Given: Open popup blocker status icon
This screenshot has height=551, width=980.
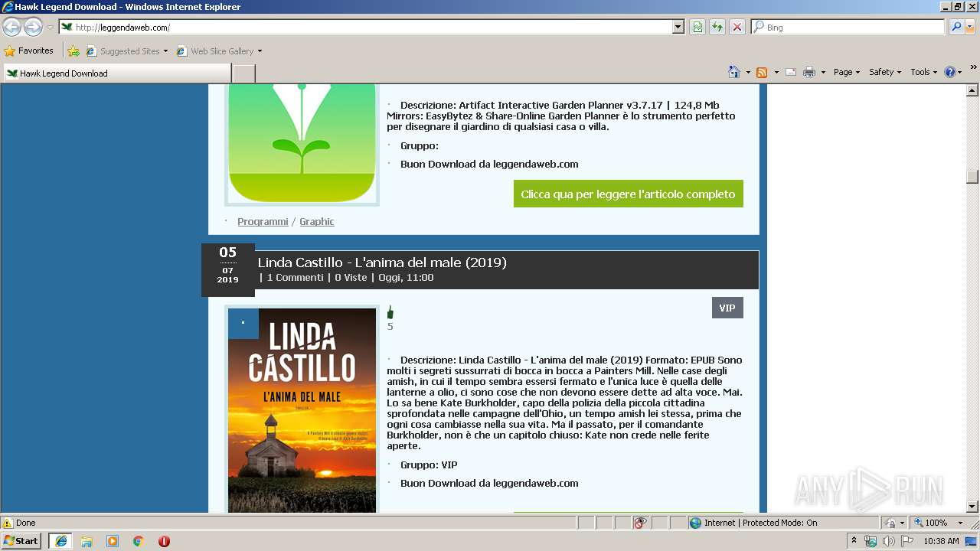Looking at the screenshot, I should [641, 523].
